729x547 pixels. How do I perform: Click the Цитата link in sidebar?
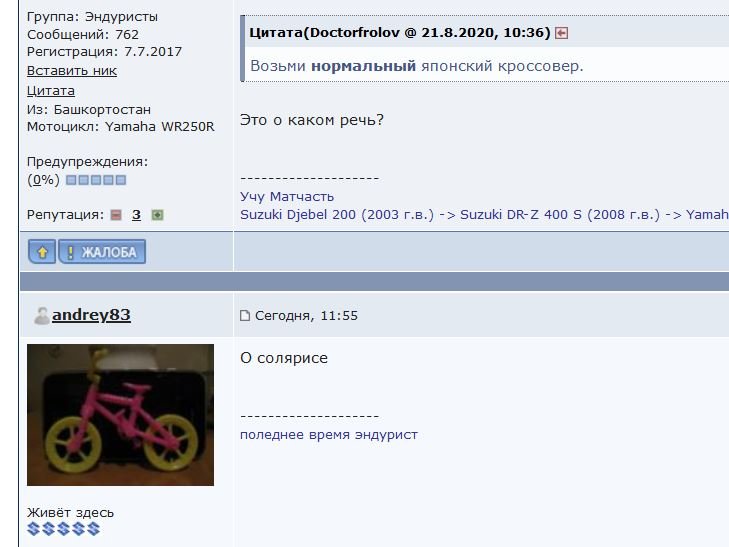51,91
